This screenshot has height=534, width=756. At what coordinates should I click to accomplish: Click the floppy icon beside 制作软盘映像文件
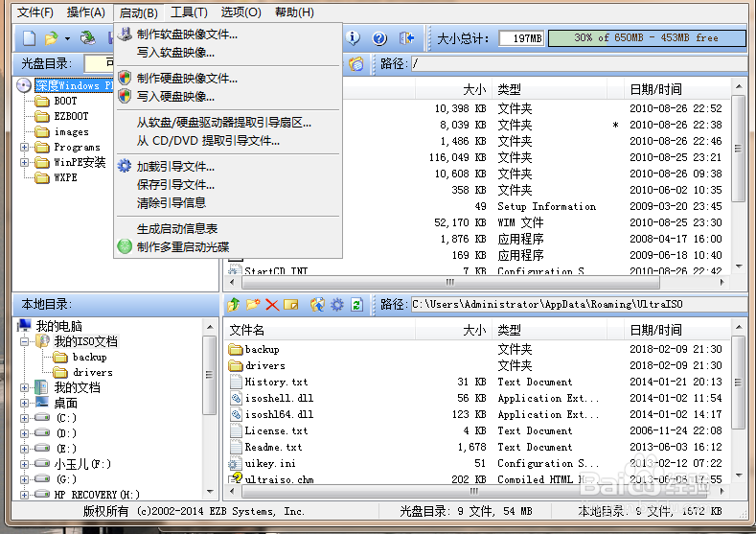pyautogui.click(x=125, y=34)
